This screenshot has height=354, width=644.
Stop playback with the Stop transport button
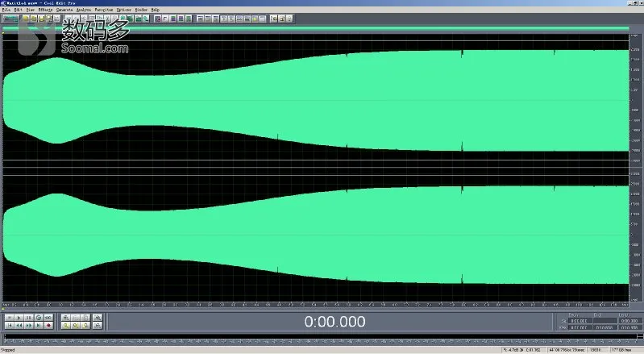[x=10, y=318]
